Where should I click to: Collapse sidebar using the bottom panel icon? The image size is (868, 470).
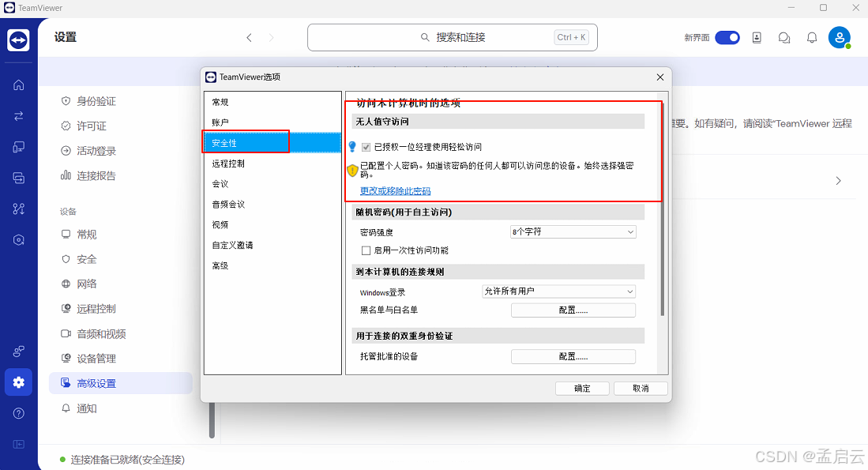click(19, 444)
